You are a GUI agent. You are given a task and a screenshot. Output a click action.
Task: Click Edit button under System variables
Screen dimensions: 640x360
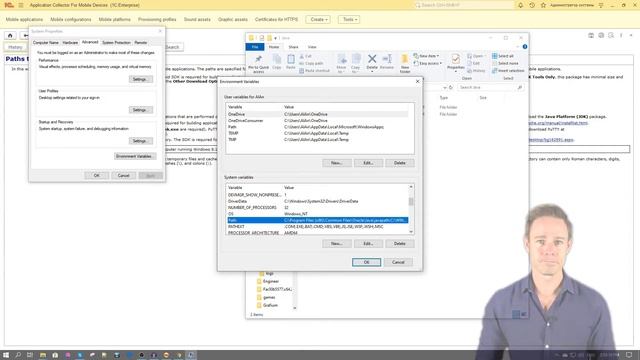[x=368, y=244]
